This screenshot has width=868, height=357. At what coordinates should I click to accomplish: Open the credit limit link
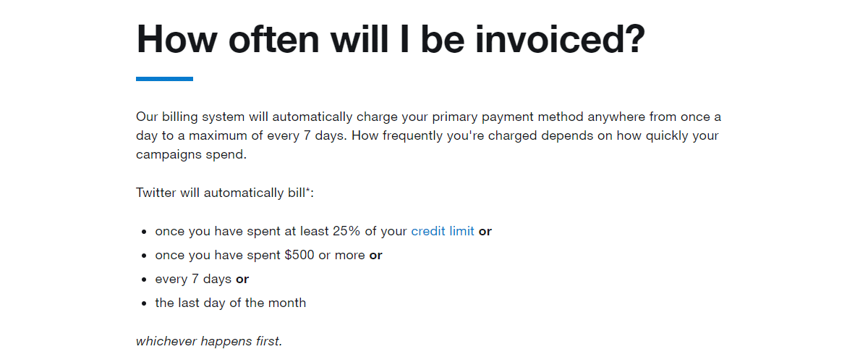pyautogui.click(x=442, y=232)
